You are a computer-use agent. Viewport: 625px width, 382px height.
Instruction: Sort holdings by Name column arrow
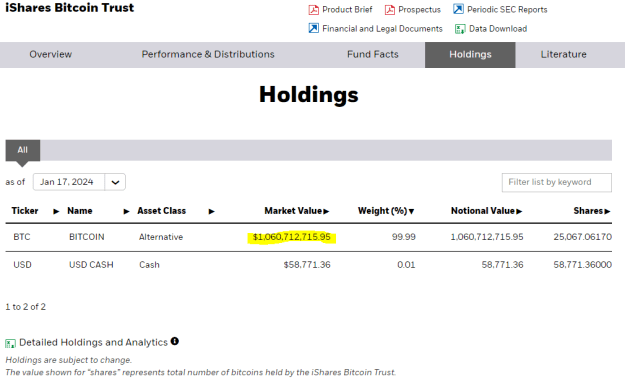[x=126, y=211]
